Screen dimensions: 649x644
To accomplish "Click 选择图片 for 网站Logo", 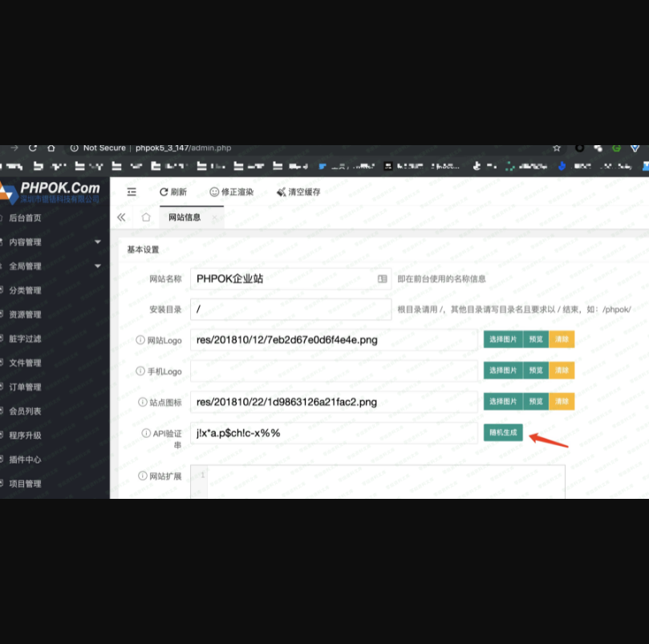I will click(x=503, y=339).
